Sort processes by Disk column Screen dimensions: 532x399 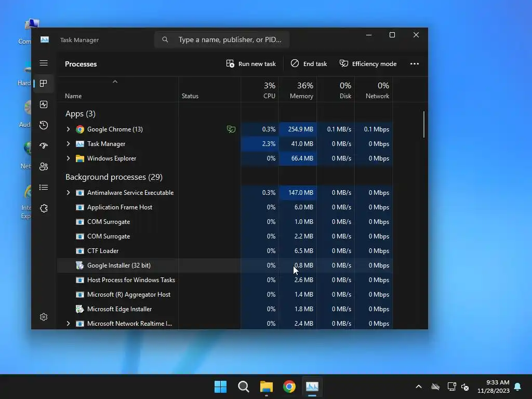(336, 90)
